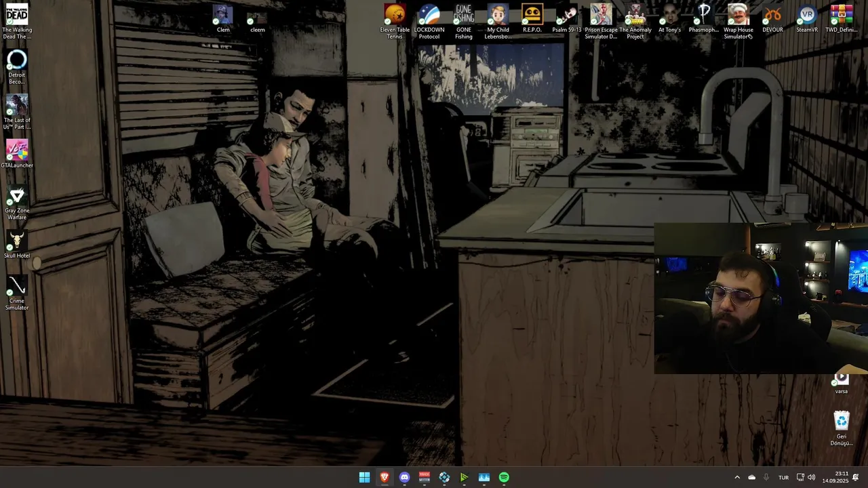The width and height of the screenshot is (868, 488).
Task: Select Gray Zone Warfare shortcut
Action: [17, 203]
